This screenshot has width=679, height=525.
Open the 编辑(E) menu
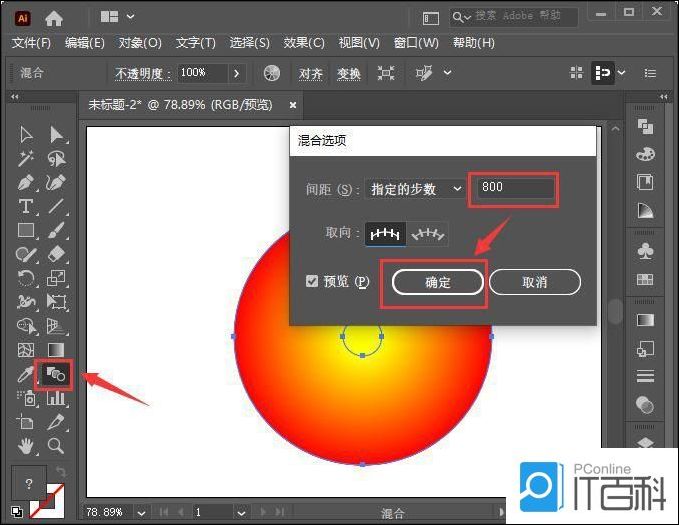click(85, 43)
